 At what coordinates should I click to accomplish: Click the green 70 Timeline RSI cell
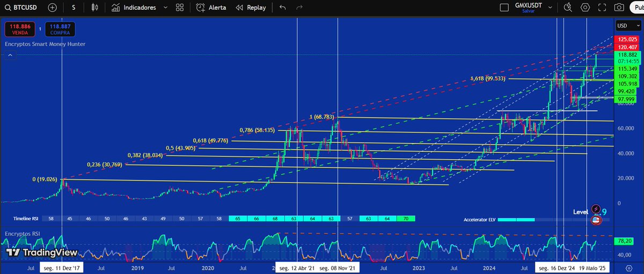406,219
